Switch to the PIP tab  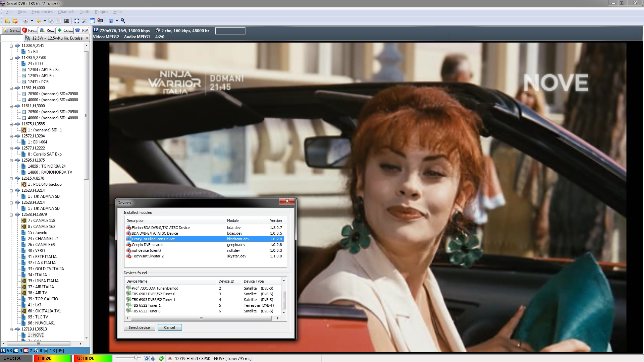[x=82, y=30]
